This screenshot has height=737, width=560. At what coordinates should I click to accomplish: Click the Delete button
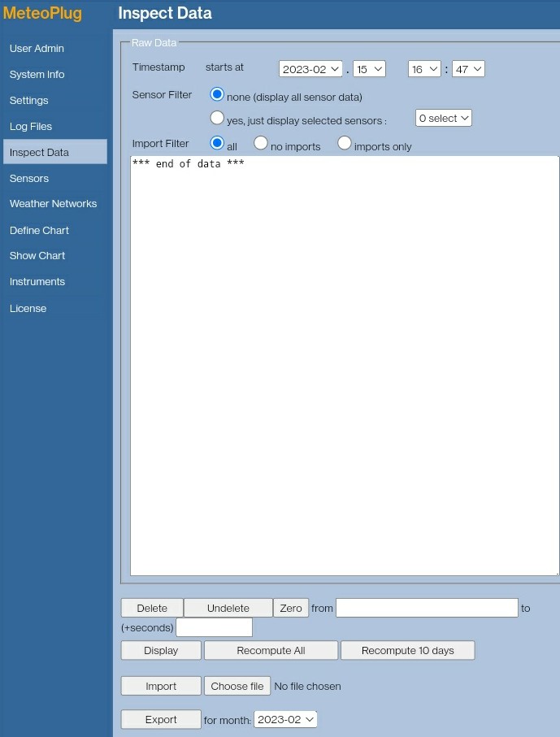pos(152,608)
